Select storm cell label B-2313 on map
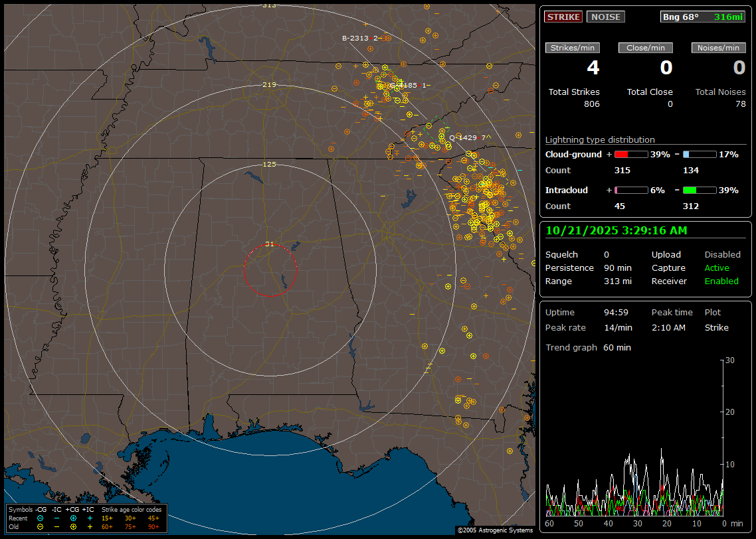The image size is (756, 539). (355, 38)
